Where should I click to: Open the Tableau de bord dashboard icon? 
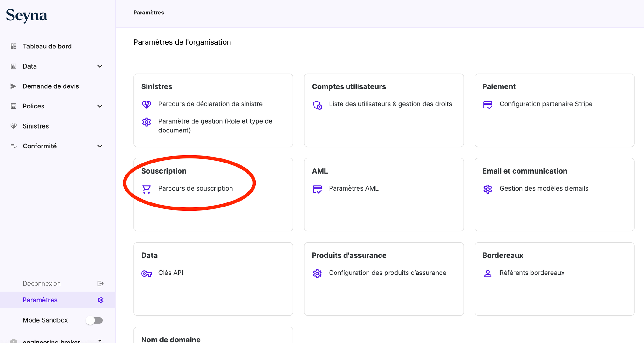coord(14,46)
